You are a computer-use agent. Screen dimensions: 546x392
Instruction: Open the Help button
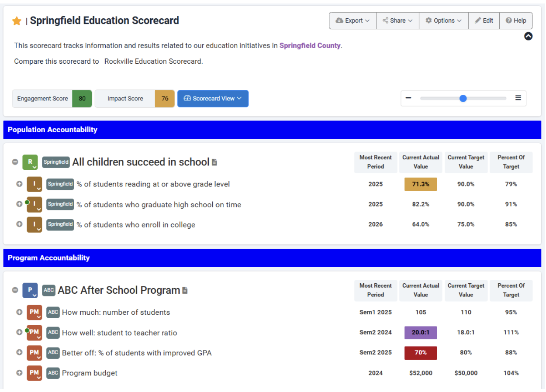pos(516,21)
